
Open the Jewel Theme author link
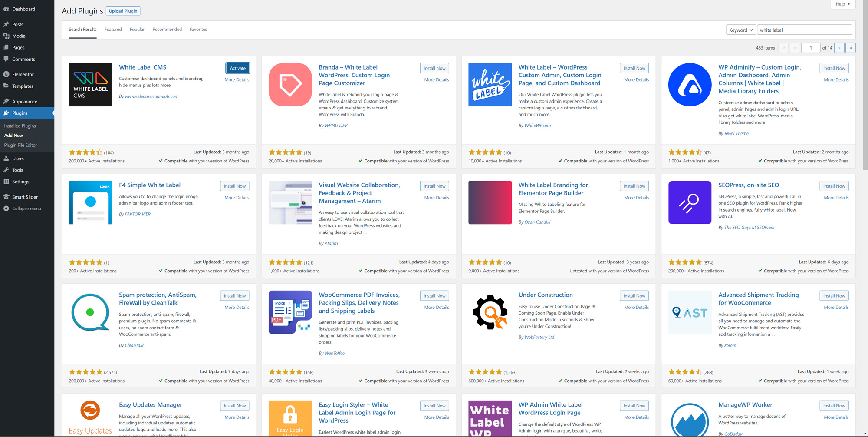736,133
